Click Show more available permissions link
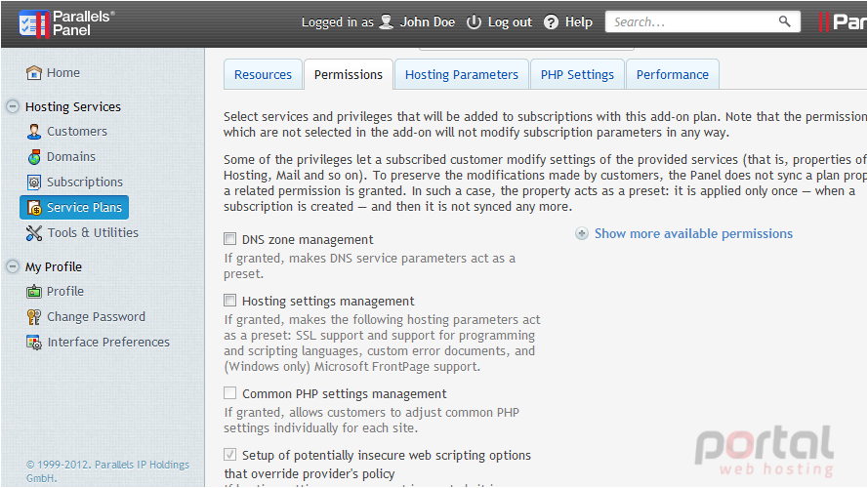Viewport: 868px width, 488px height. coord(693,234)
